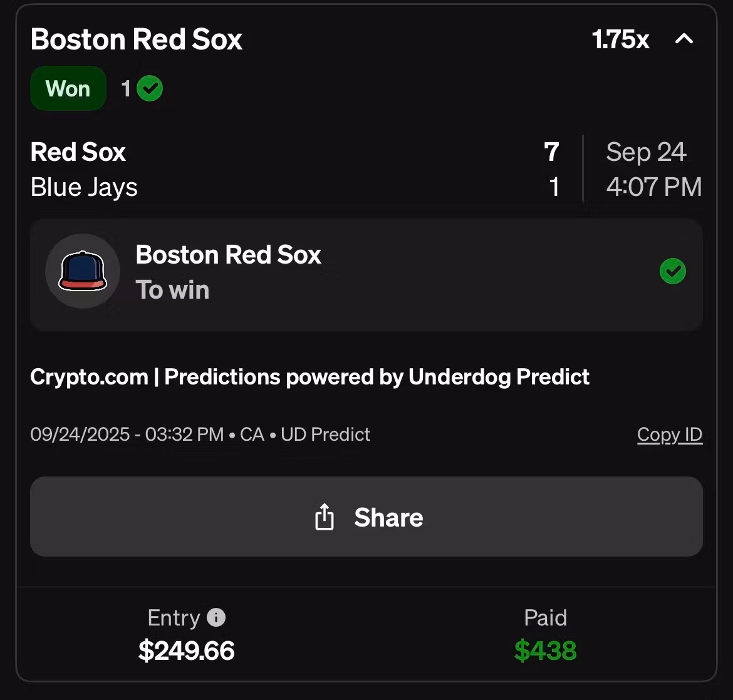Click the green checkmark beside the Won count
The image size is (733, 700).
150,88
